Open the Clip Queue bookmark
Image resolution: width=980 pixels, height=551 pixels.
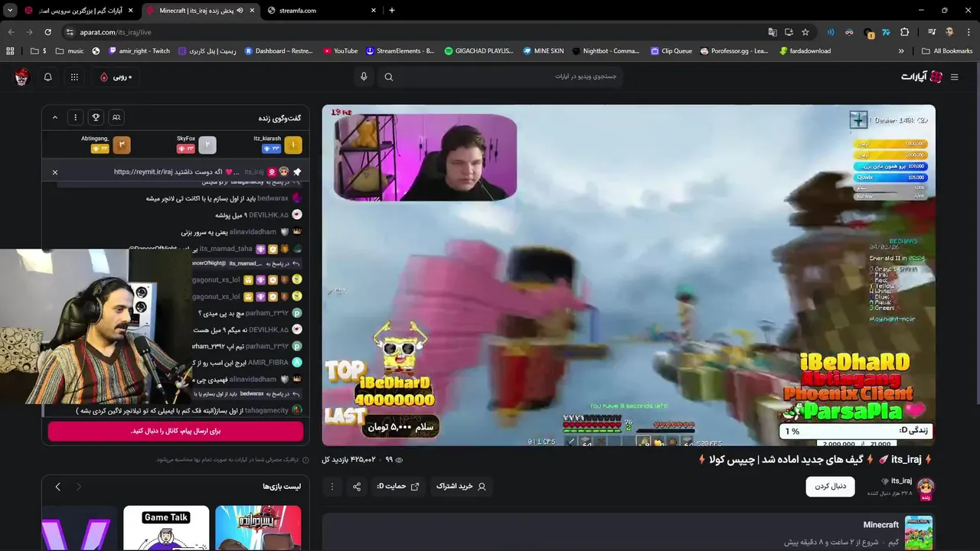[671, 51]
